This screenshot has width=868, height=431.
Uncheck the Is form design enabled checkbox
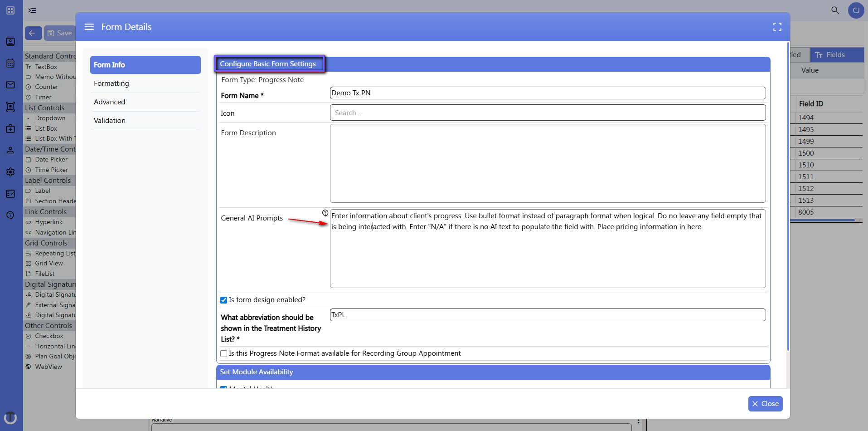pos(224,300)
